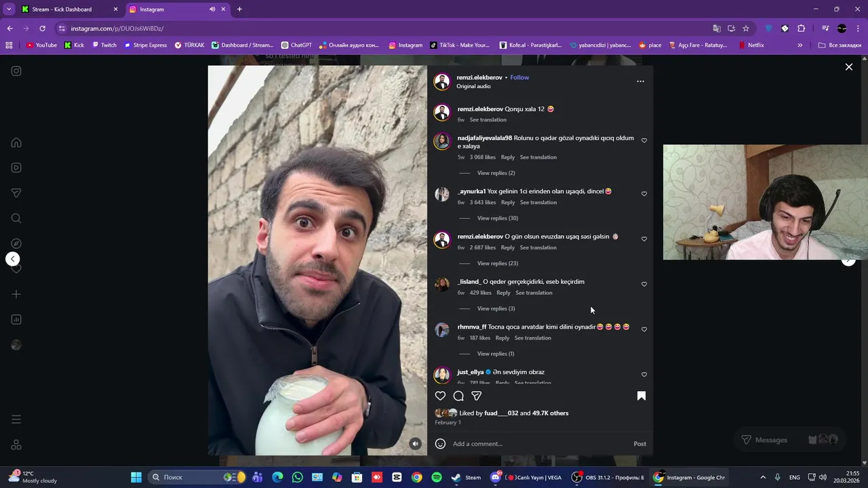Open the emoji picker in comment box
868x488 pixels.
440,444
